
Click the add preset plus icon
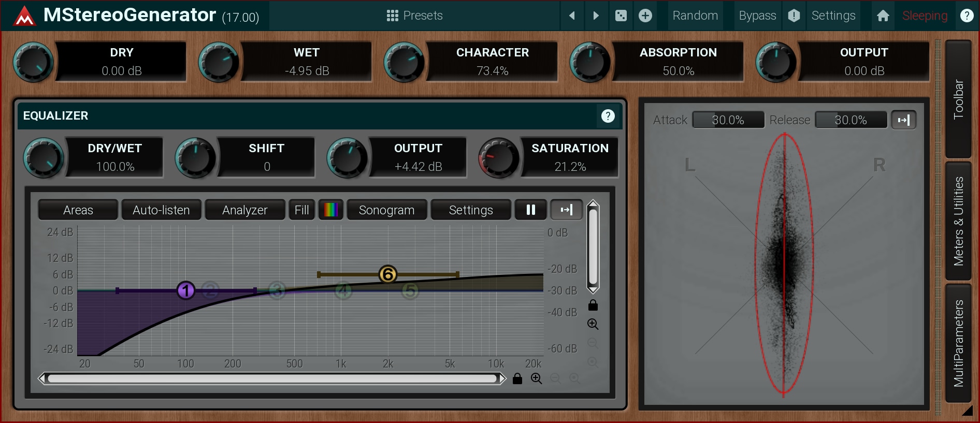(645, 16)
